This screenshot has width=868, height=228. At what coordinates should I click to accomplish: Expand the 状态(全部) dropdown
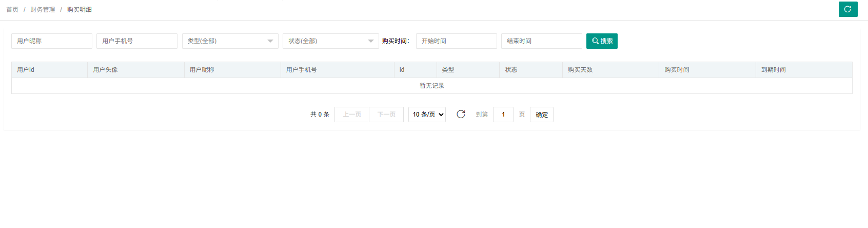tap(330, 41)
